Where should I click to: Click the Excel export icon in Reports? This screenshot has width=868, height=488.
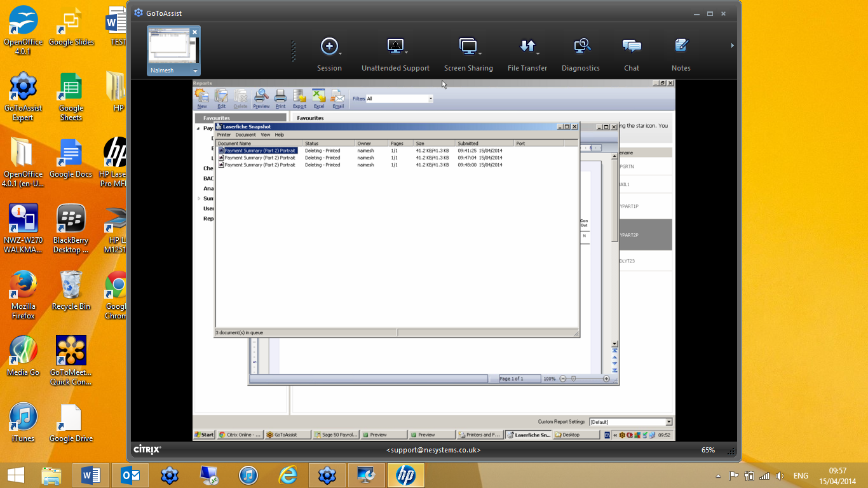[319, 97]
